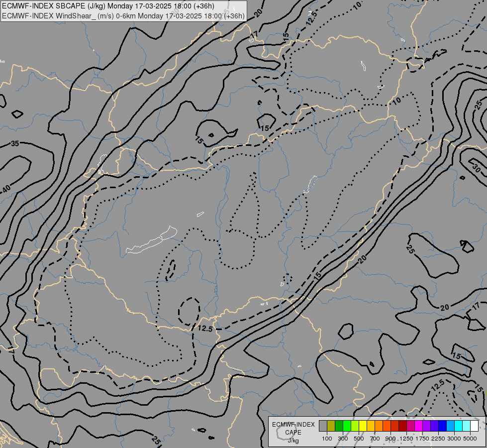Click the gray swatch in the CAPE legend
This screenshot has height=448, width=487.
[323, 426]
